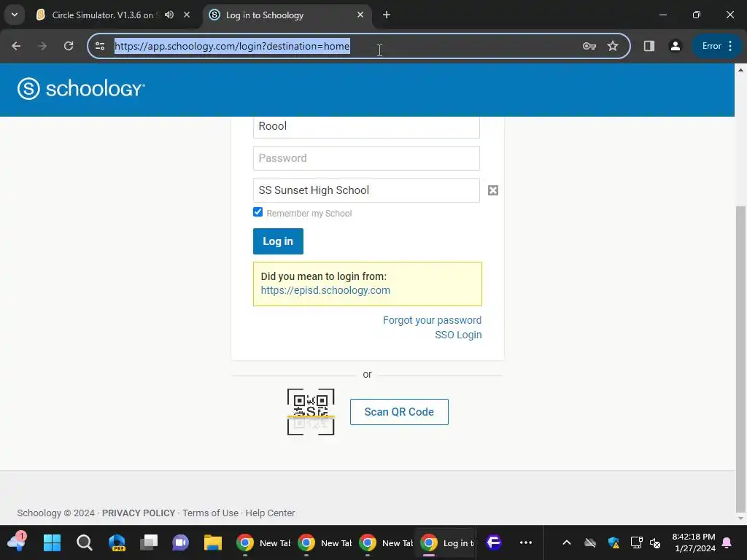
Task: Open the Windows Start menu
Action: pyautogui.click(x=52, y=542)
